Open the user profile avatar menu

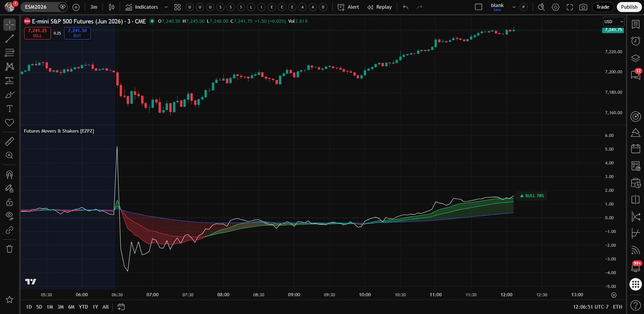pos(10,7)
